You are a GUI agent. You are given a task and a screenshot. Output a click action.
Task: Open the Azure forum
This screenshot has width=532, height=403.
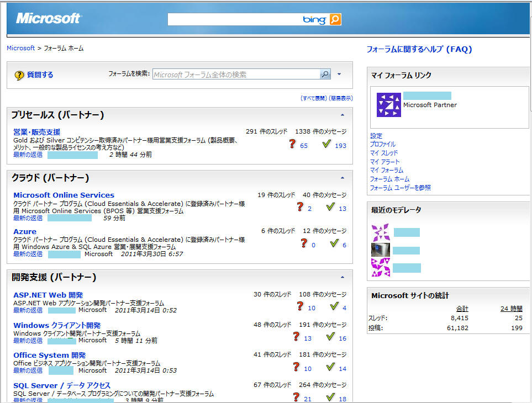pyautogui.click(x=25, y=231)
